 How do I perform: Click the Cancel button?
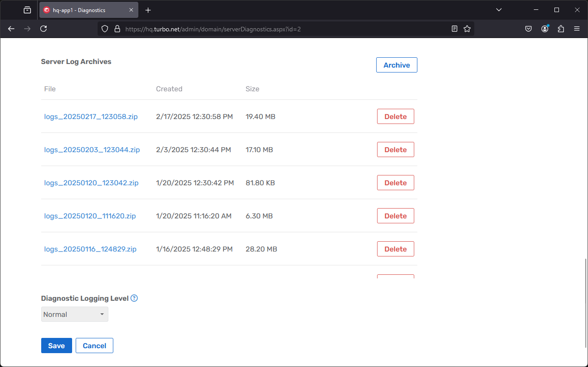(x=94, y=346)
